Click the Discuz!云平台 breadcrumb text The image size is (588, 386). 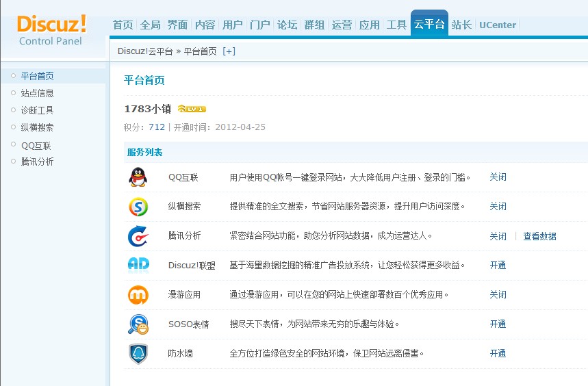coord(145,51)
